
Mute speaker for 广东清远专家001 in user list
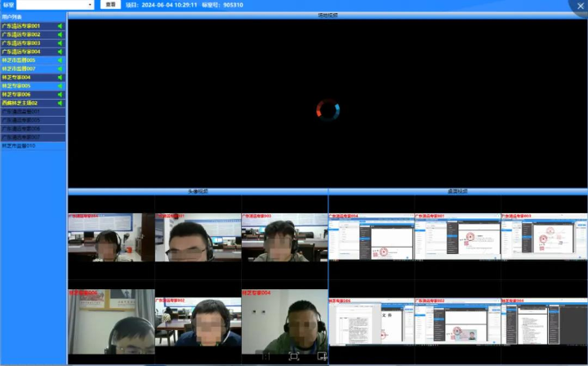tap(60, 26)
